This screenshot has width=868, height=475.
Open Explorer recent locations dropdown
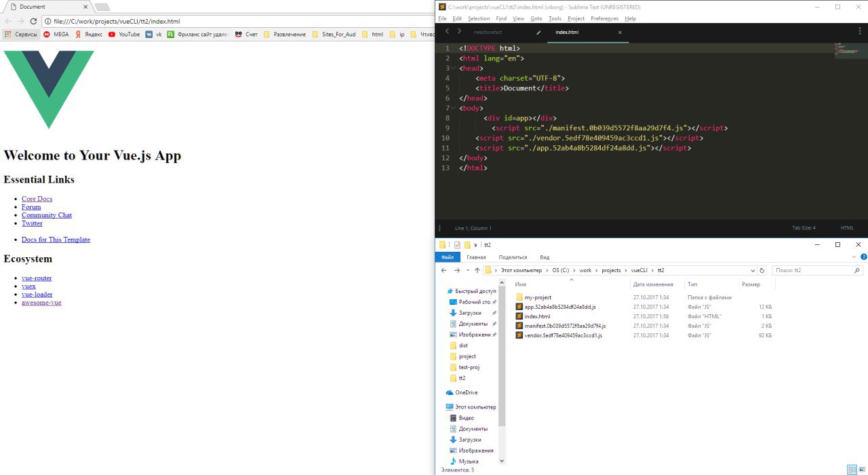pyautogui.click(x=467, y=270)
